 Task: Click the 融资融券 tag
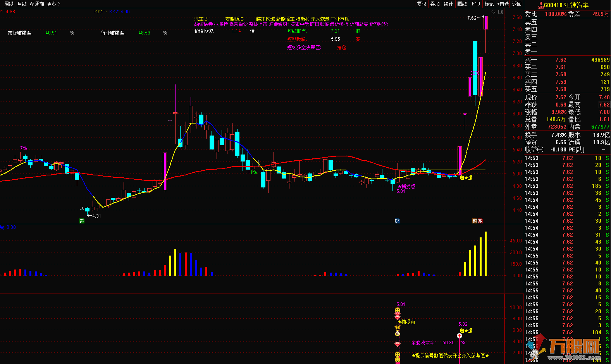(203, 24)
